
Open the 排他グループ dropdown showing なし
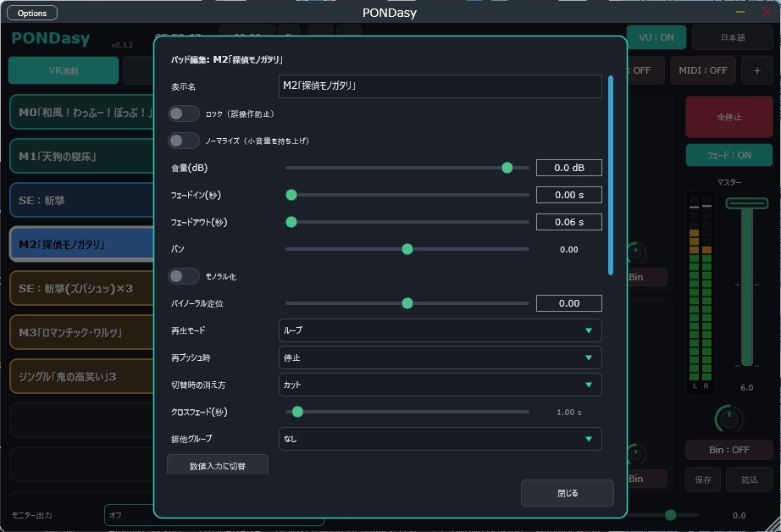click(440, 439)
